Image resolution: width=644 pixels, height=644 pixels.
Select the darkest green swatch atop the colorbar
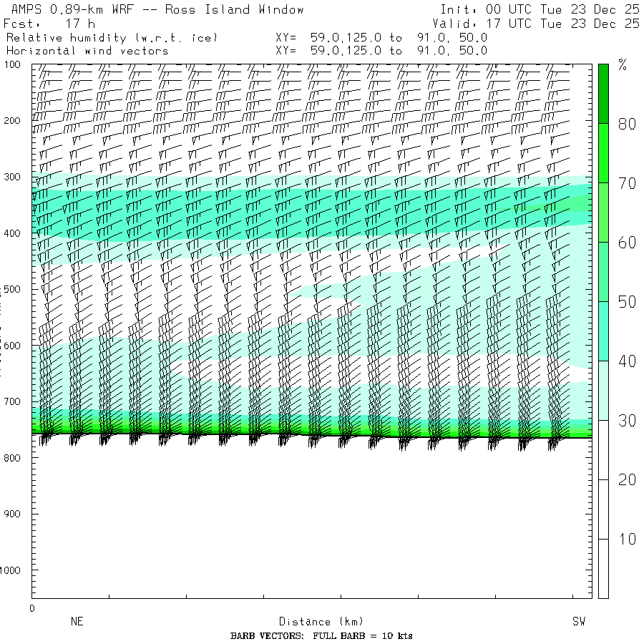[x=603, y=93]
